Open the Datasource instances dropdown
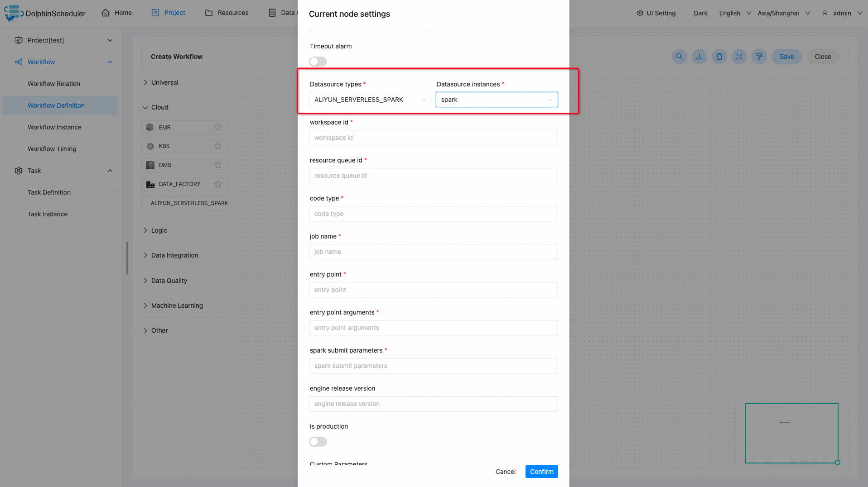Screen dimensions: 868x487 tap(497, 100)
